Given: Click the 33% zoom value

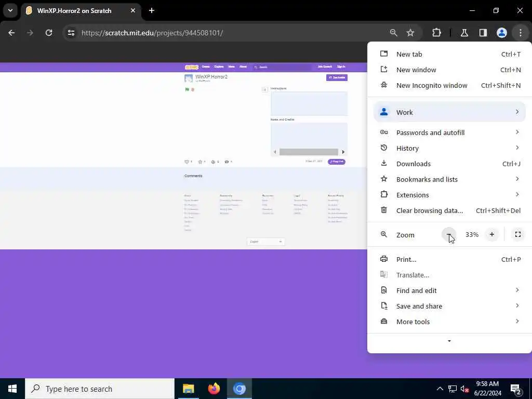Looking at the screenshot, I should coord(472,234).
